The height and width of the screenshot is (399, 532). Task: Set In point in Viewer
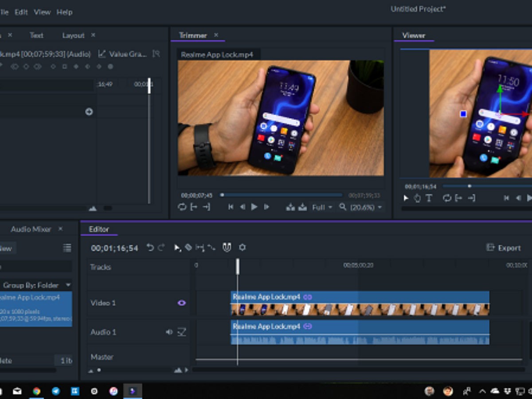click(x=459, y=198)
